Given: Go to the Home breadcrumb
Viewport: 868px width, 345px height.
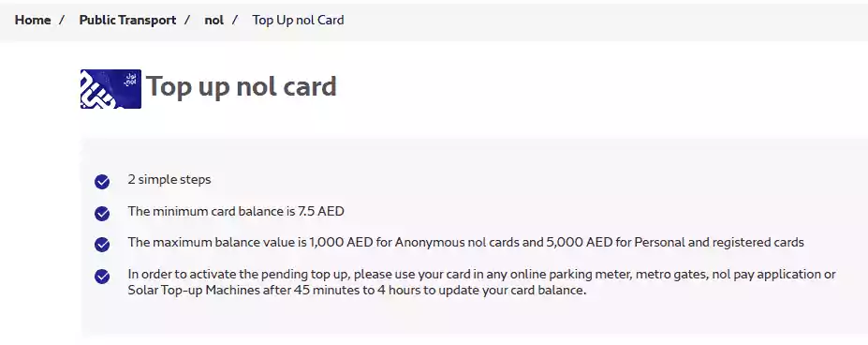Looking at the screenshot, I should click(x=33, y=20).
